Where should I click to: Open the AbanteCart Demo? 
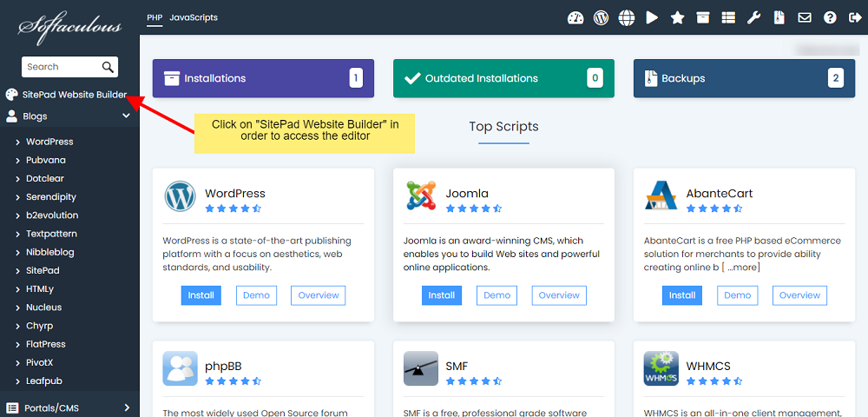pos(737,295)
